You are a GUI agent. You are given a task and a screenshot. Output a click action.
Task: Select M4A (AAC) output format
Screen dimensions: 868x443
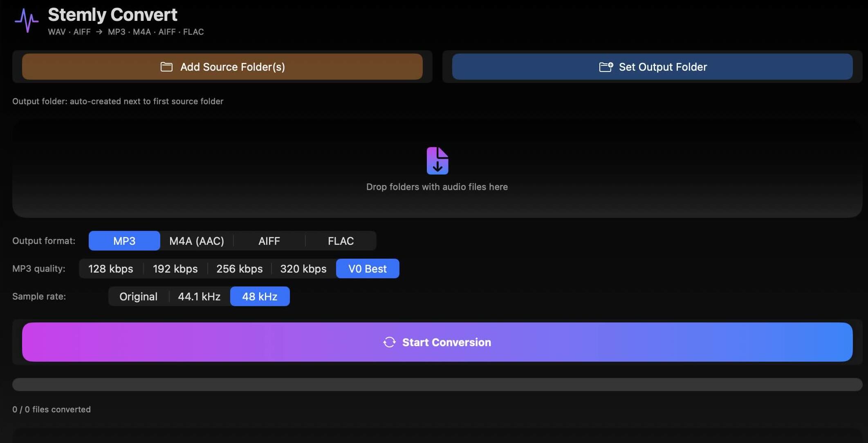197,241
